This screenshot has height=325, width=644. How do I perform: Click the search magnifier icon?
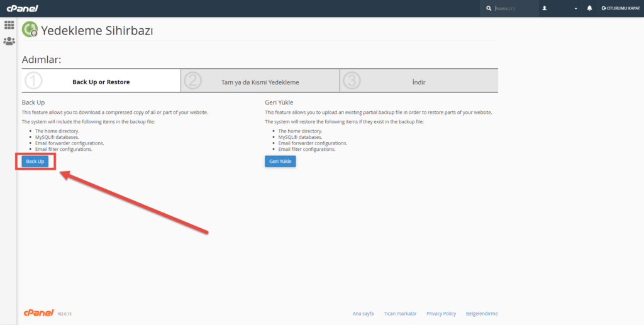pyautogui.click(x=489, y=9)
